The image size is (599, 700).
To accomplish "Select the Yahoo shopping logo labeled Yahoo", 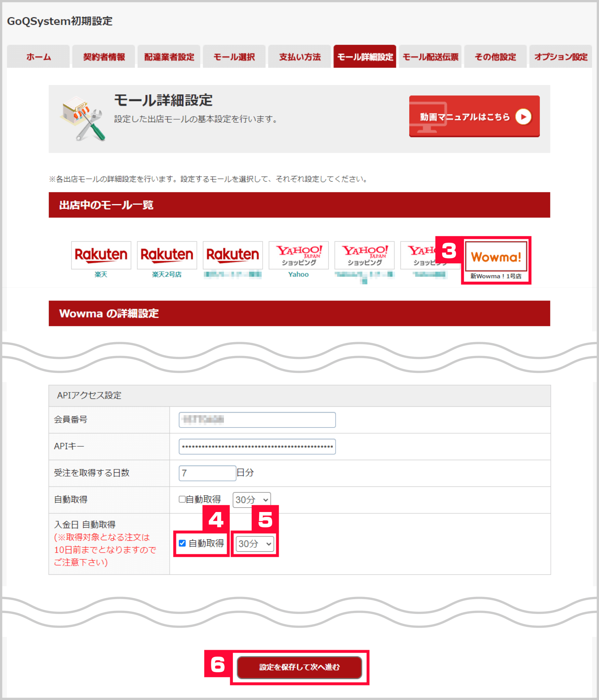I will coord(298,255).
